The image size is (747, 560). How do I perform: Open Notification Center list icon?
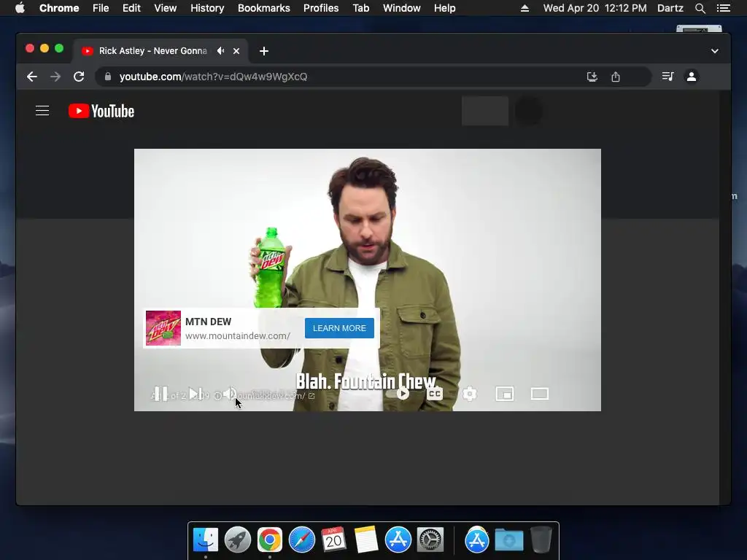click(x=723, y=8)
